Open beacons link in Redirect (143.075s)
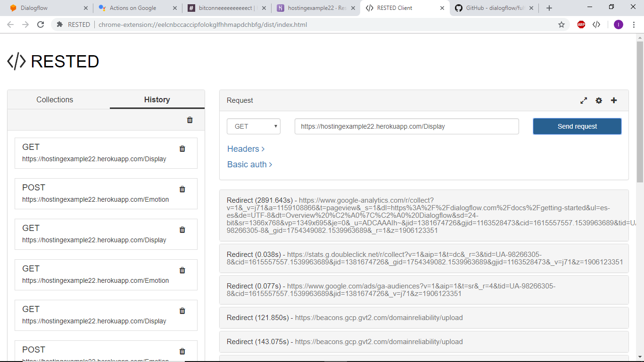644x362 pixels. 379,342
